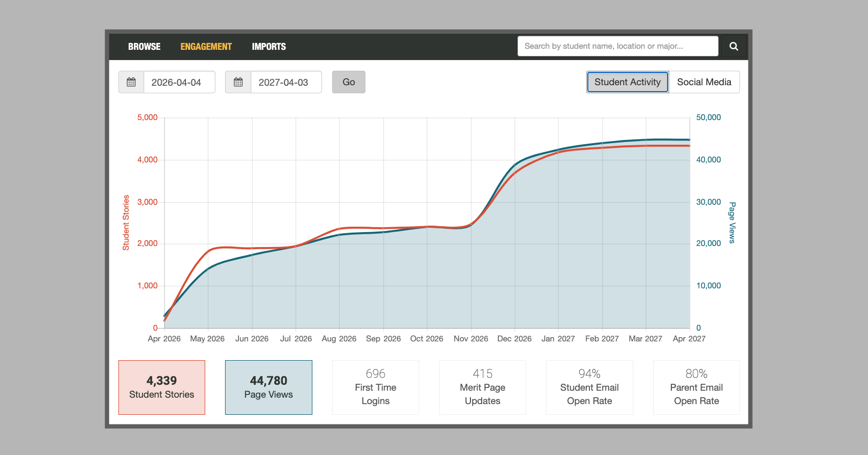Go to the Imports section
Viewport: 868px width, 455px height.
(268, 47)
